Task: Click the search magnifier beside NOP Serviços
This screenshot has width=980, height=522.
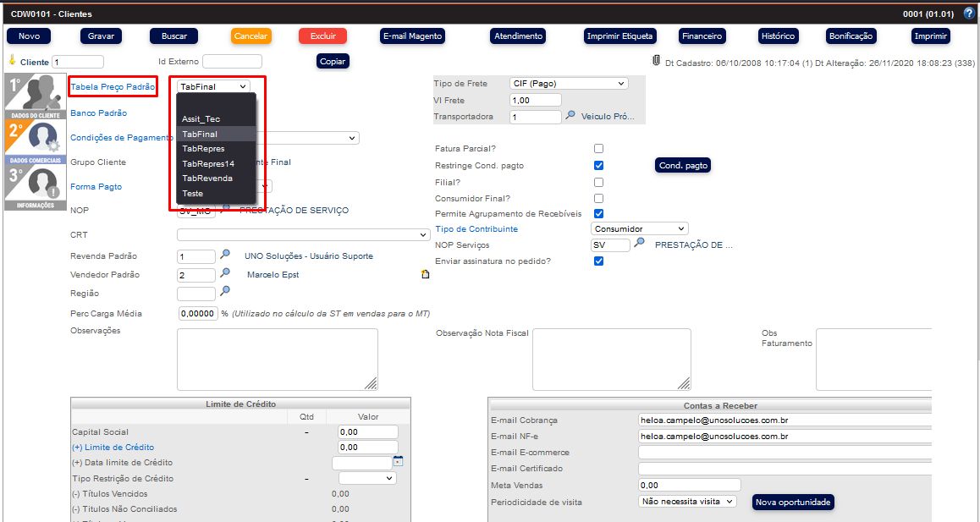Action: (641, 244)
